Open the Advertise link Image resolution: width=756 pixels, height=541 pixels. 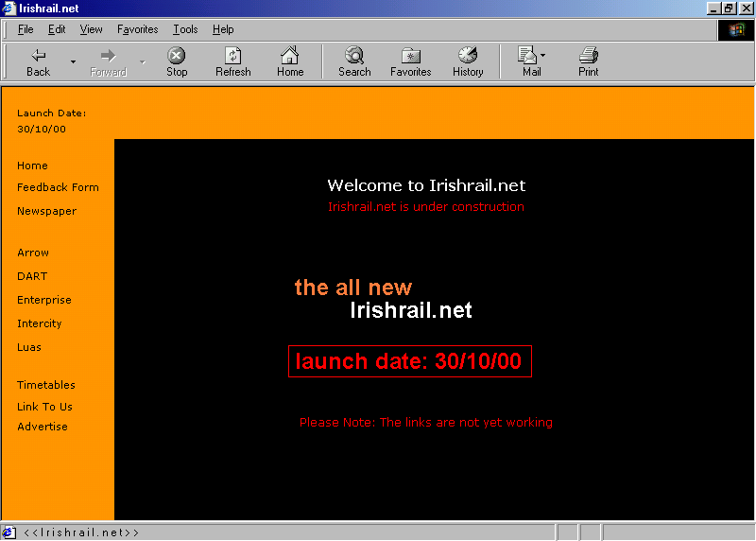(43, 427)
